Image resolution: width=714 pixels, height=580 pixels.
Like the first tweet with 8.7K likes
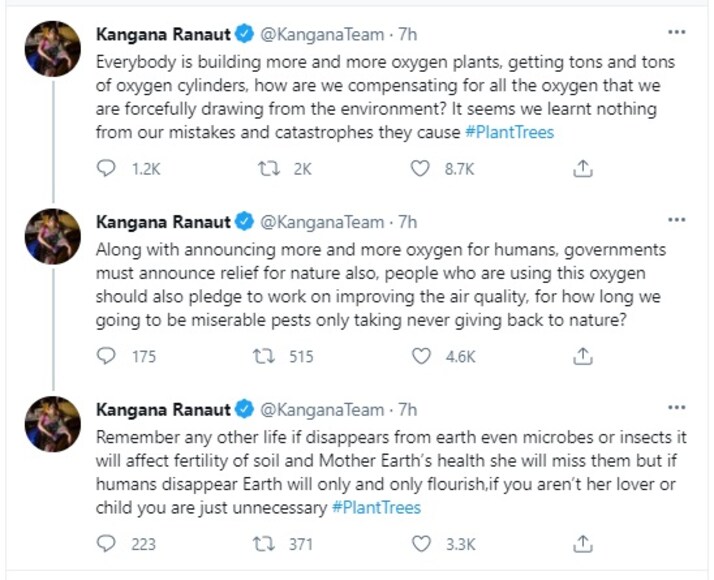421,170
